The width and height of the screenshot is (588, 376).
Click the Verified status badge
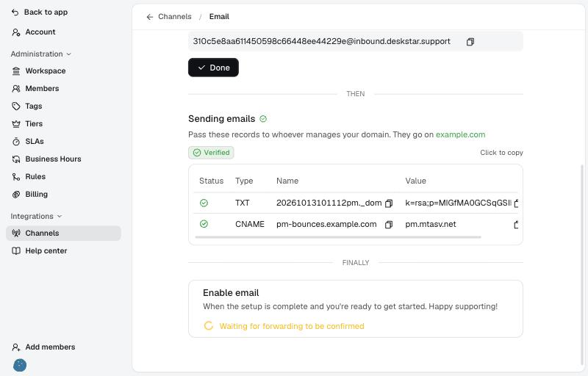211,153
